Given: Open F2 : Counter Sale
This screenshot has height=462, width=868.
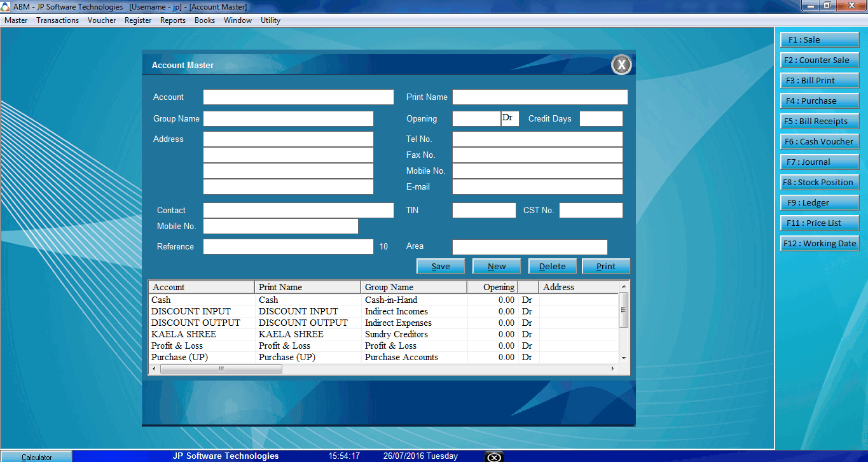Looking at the screenshot, I should pos(820,60).
